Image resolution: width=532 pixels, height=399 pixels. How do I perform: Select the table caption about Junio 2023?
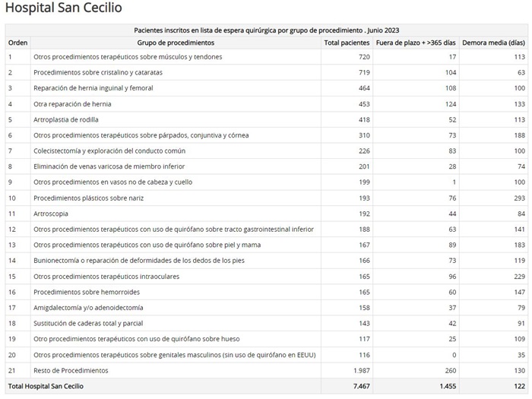click(266, 30)
